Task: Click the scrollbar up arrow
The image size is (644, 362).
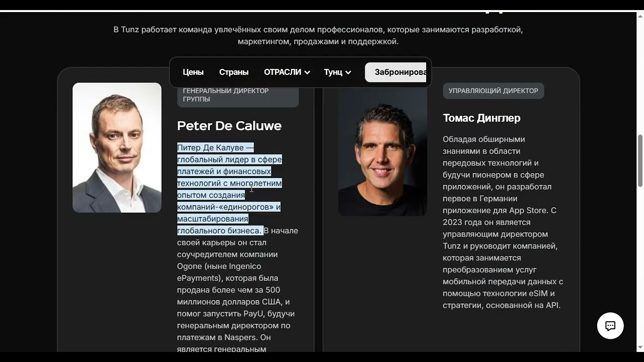Action: [x=640, y=16]
